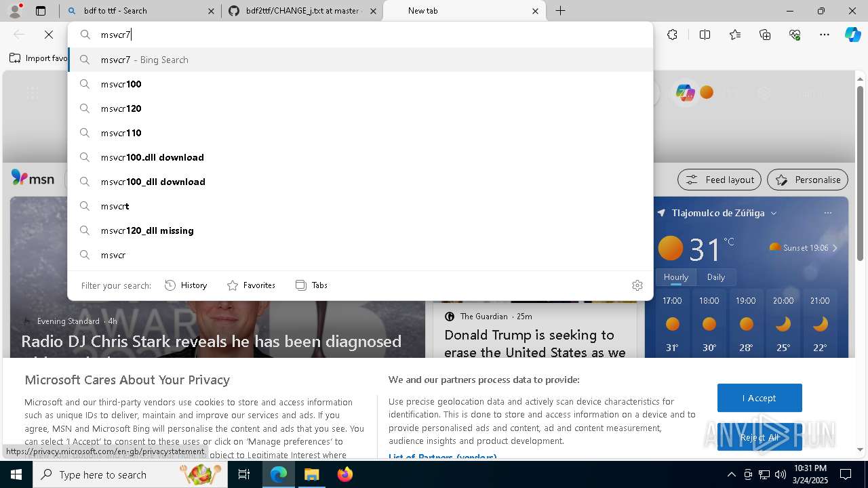This screenshot has width=868, height=488.
Task: Stop loading the page
Action: pos(49,35)
